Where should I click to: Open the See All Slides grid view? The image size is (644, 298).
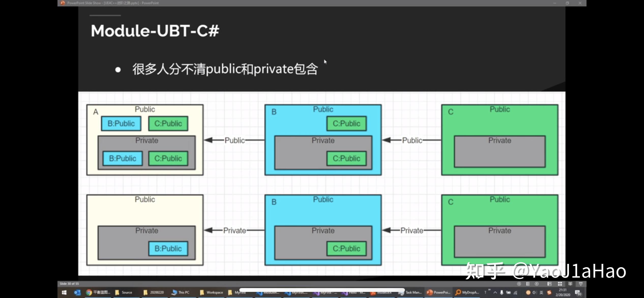coord(560,283)
